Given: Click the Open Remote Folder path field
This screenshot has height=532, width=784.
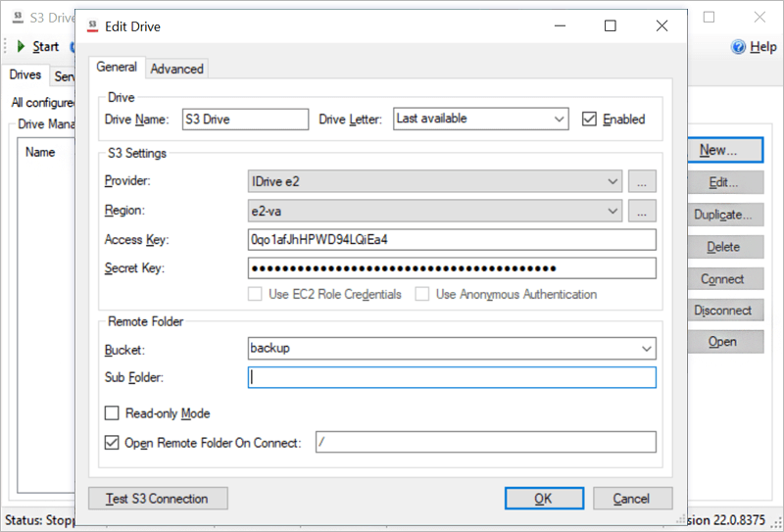Looking at the screenshot, I should click(x=486, y=442).
